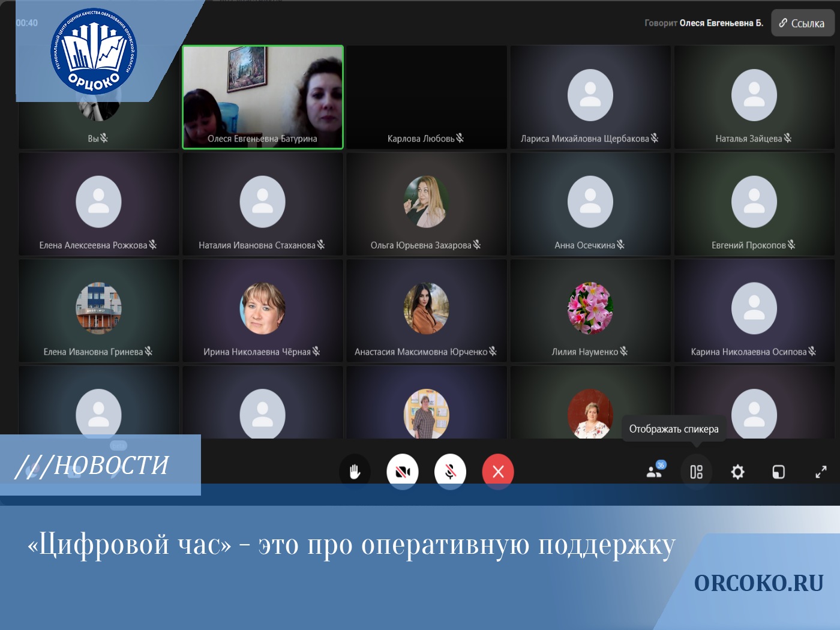Unmute the microphone

click(x=450, y=472)
